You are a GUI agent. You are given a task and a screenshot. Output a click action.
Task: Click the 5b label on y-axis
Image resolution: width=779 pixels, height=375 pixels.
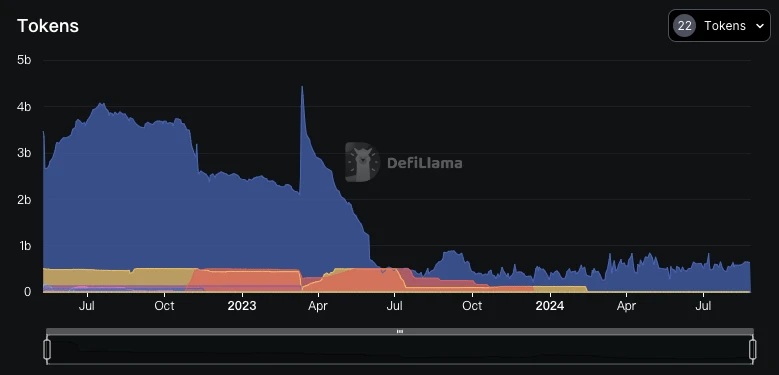point(24,60)
